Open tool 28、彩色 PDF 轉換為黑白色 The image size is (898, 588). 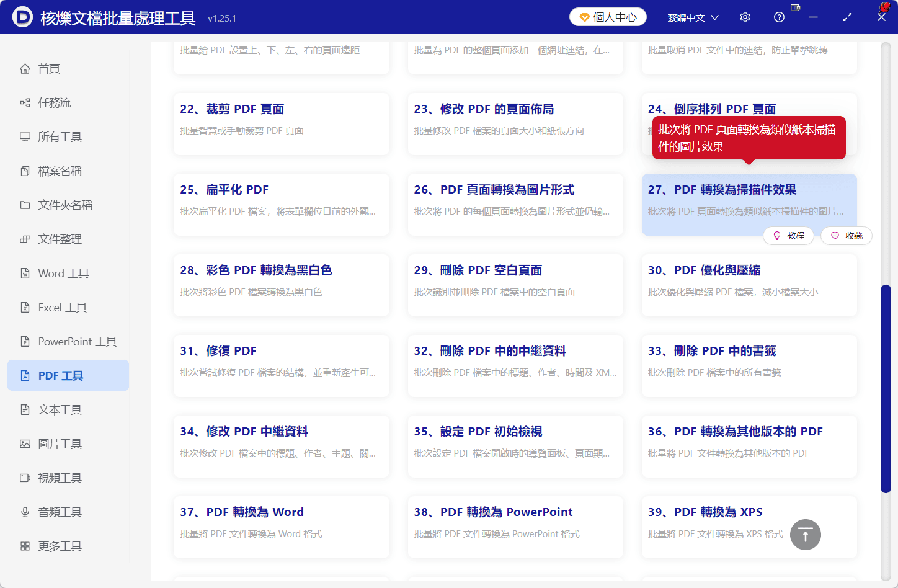282,285
